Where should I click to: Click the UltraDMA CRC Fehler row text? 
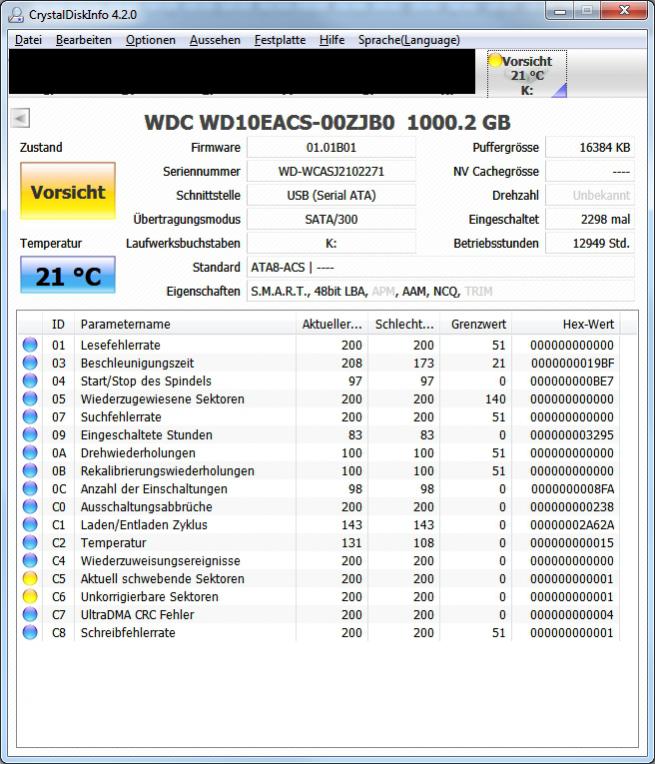(137, 614)
